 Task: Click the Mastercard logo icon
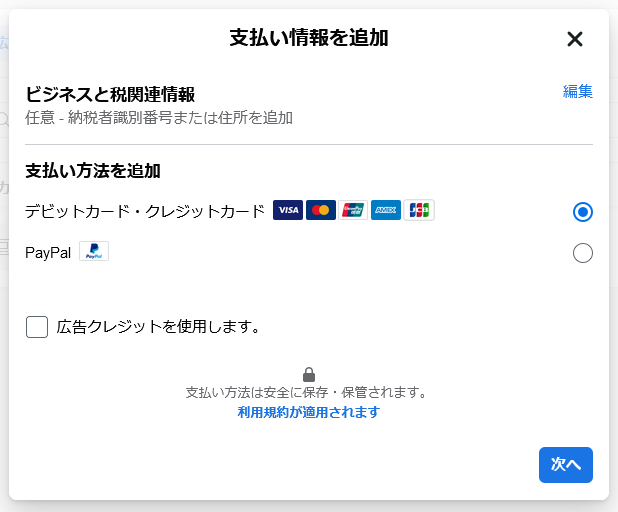(x=321, y=210)
